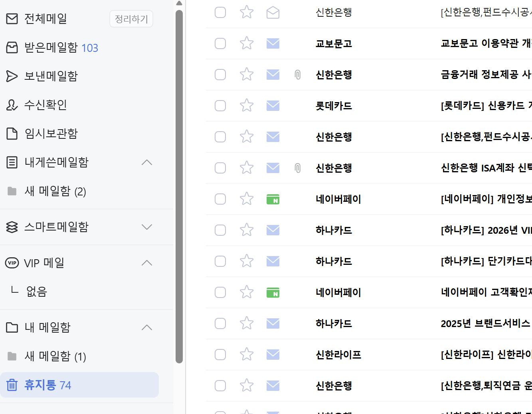This screenshot has width=532, height=414.
Task: Click the Naver Pay icon on the 개인정보 mail
Action: [x=273, y=199]
